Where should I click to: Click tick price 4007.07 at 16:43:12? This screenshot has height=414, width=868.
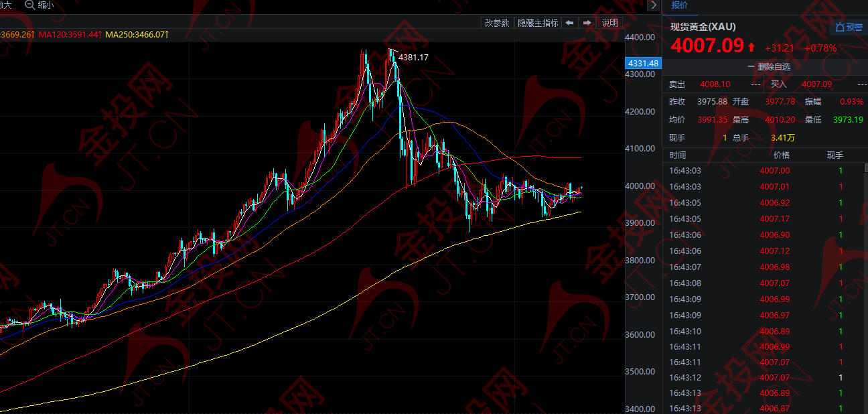pos(775,378)
